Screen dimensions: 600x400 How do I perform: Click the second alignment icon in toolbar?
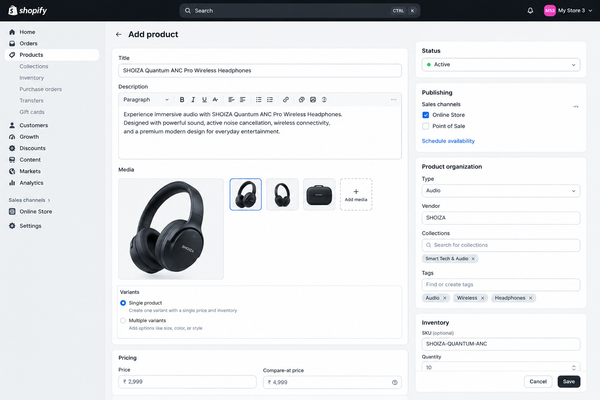coord(243,100)
